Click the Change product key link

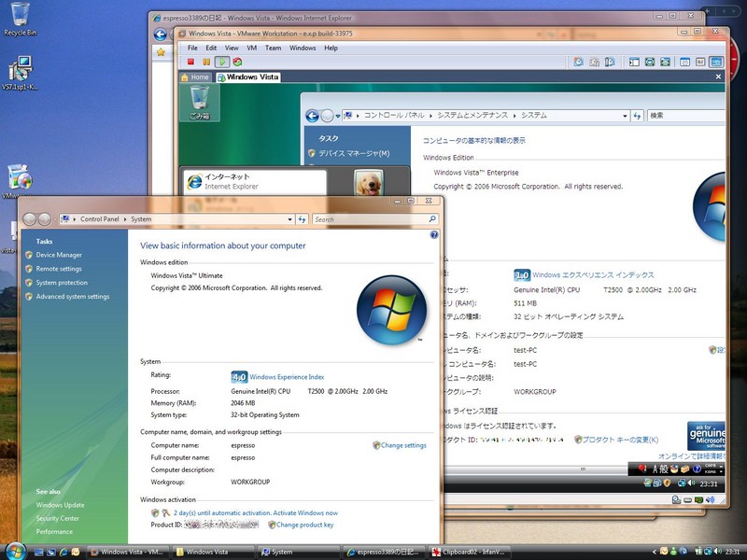(x=305, y=525)
